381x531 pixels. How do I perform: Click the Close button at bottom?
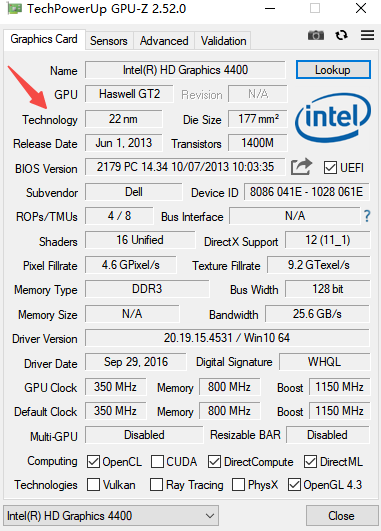[x=342, y=516]
